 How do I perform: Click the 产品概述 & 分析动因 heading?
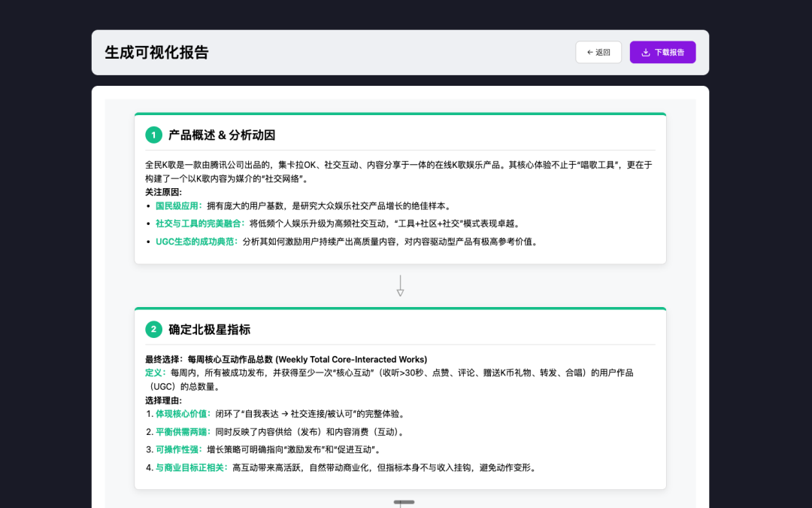point(221,135)
